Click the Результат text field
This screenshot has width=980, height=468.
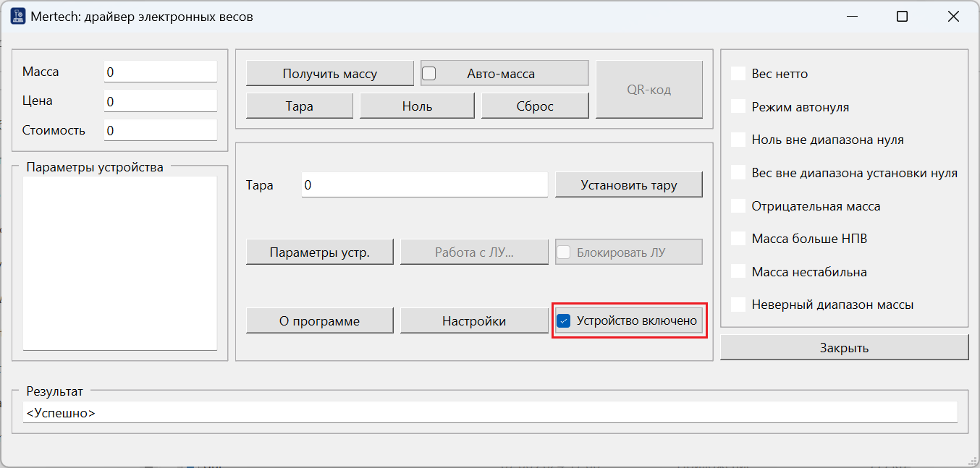coord(489,413)
